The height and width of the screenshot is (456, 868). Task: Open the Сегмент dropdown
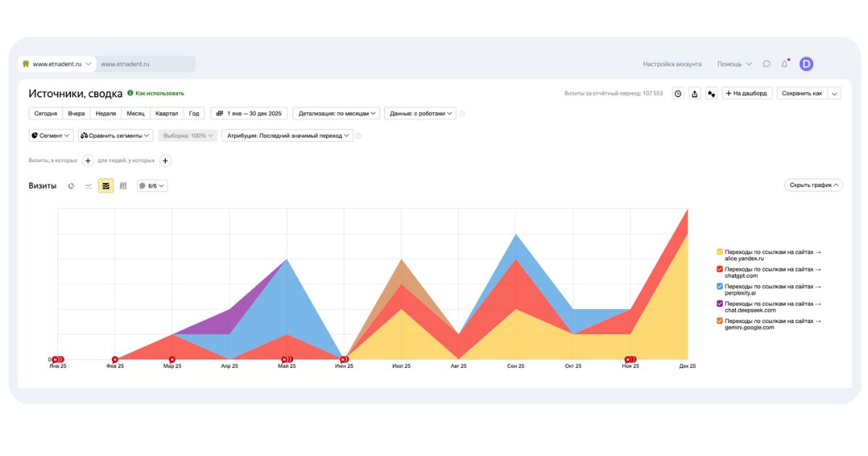point(51,135)
